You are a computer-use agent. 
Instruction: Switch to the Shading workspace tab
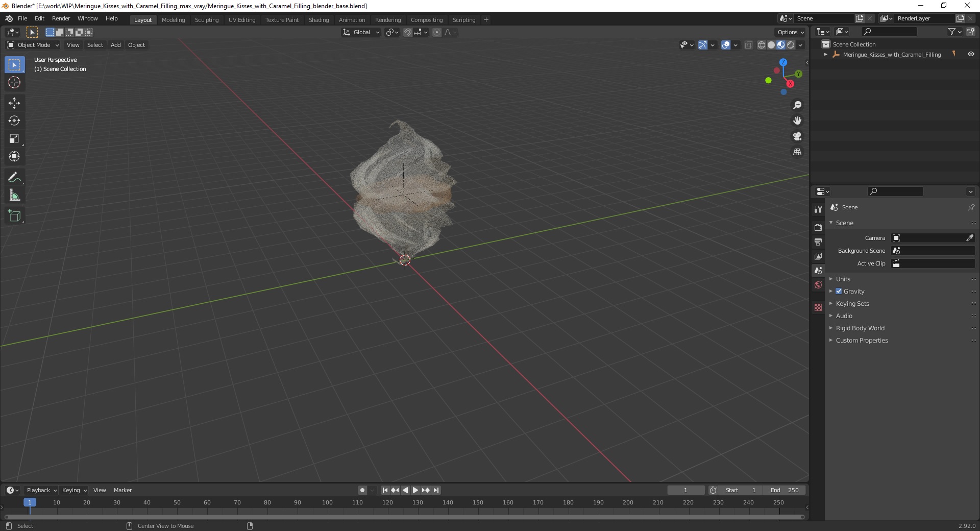[318, 19]
